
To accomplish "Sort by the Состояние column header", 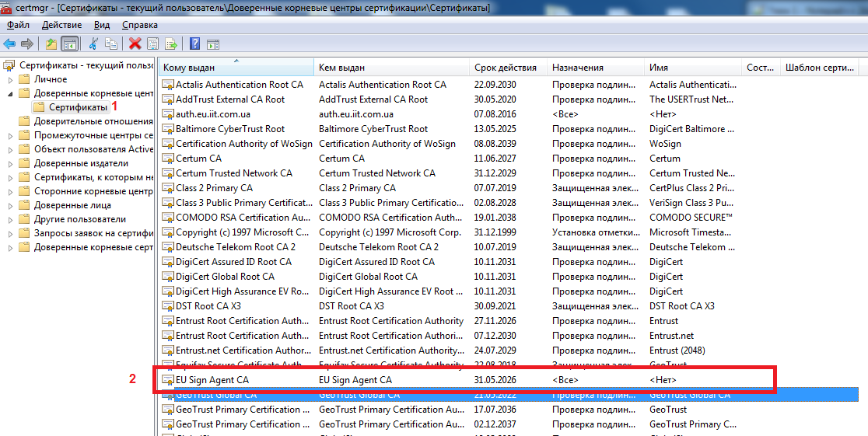I will pyautogui.click(x=760, y=68).
